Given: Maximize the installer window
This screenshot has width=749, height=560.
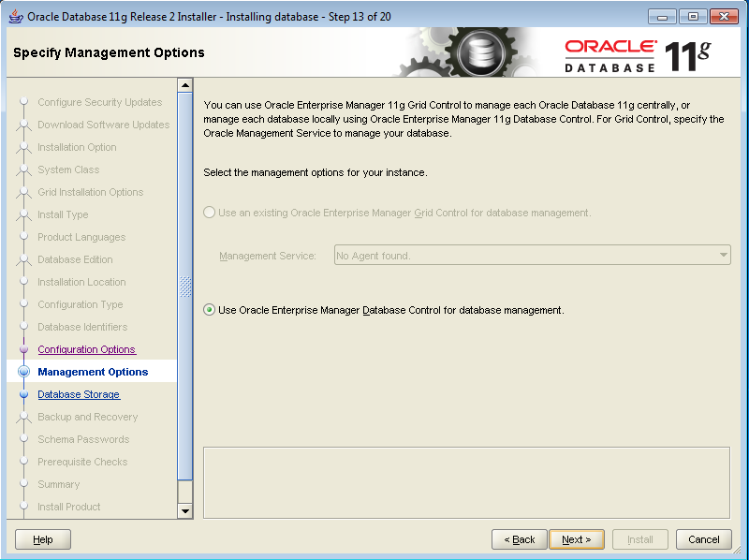Looking at the screenshot, I should tap(693, 17).
